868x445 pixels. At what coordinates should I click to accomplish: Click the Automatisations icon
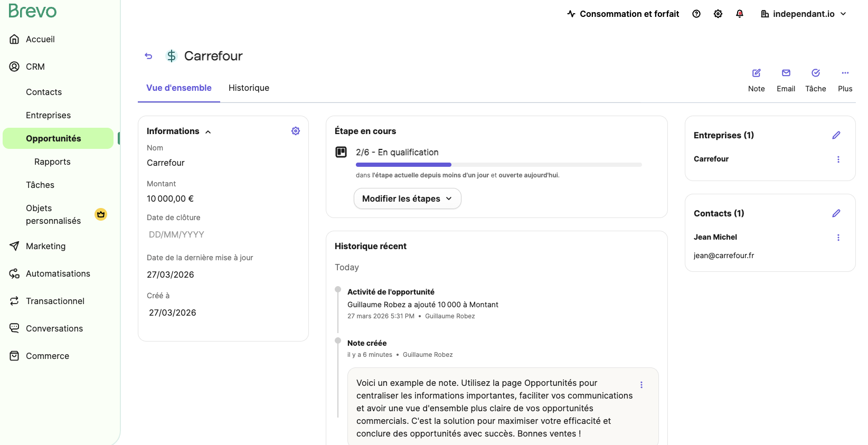pos(14,273)
